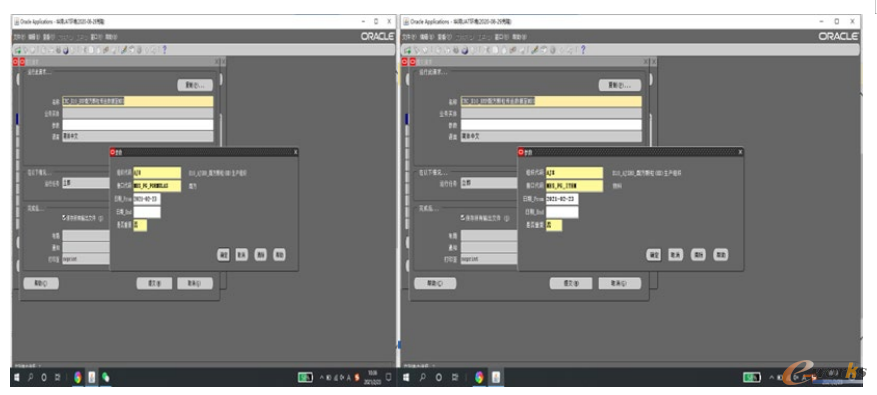This screenshot has height=395, width=877.
Task: Click the 2021-02-23 date field in the MES_PG_ITEM dialog
Action: [x=562, y=199]
